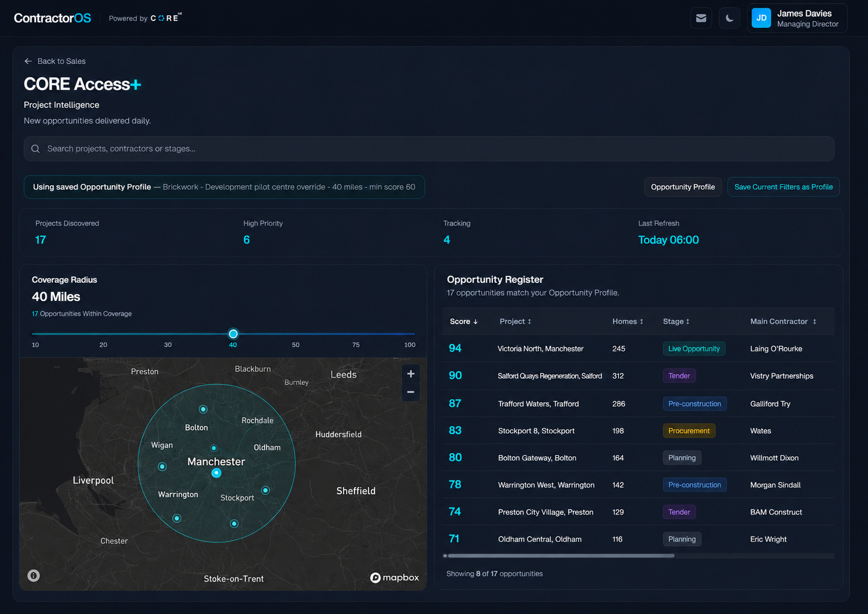This screenshot has width=868, height=614.
Task: Click the Tender badge for Preston City Village
Action: 679,512
